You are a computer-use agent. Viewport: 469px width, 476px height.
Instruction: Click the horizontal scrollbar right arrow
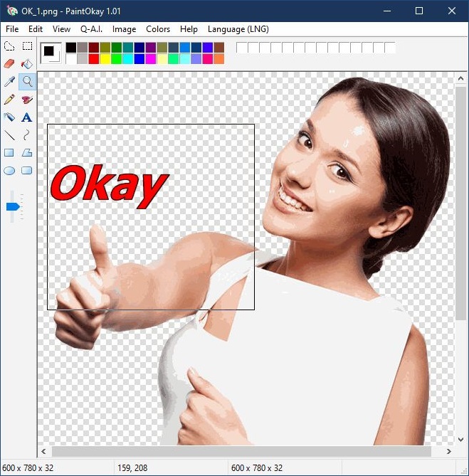[x=449, y=451]
